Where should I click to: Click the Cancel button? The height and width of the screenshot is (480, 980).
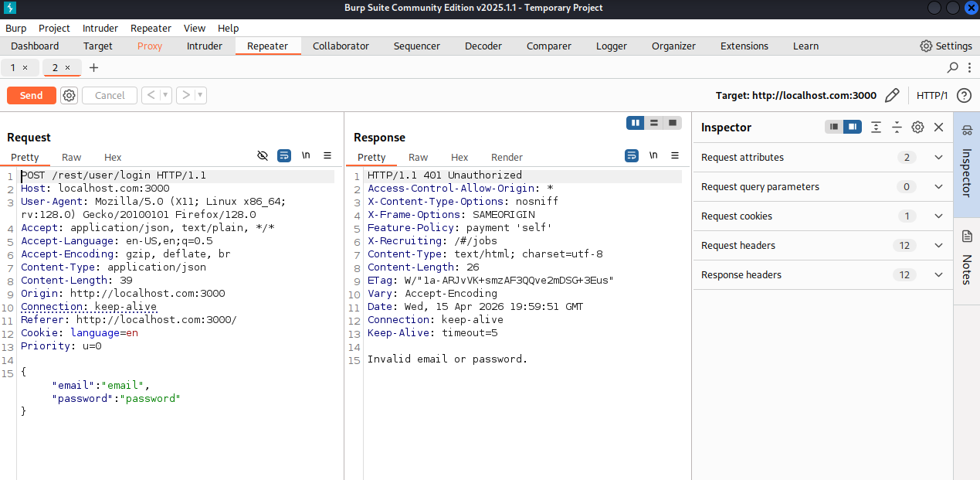(110, 95)
